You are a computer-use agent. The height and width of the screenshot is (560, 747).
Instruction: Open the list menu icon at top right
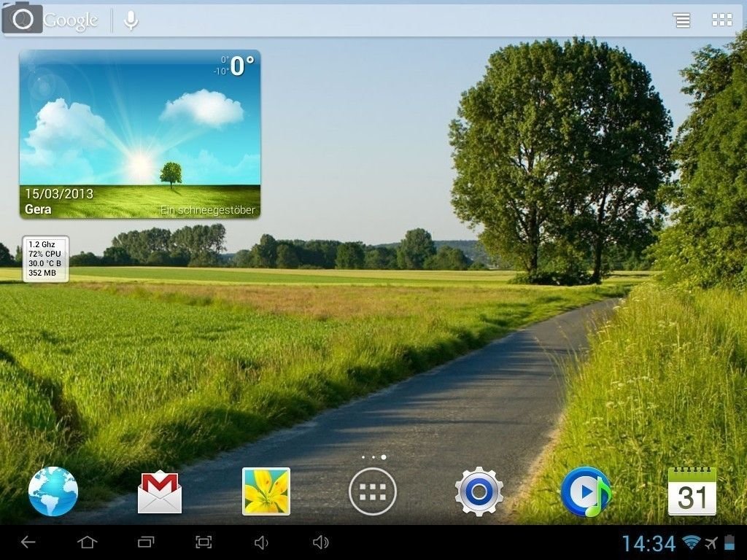pyautogui.click(x=682, y=20)
